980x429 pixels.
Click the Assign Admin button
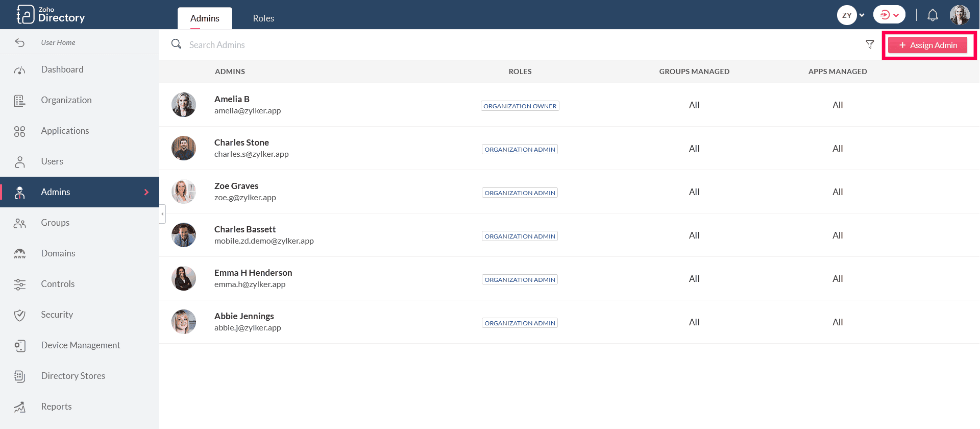927,45
